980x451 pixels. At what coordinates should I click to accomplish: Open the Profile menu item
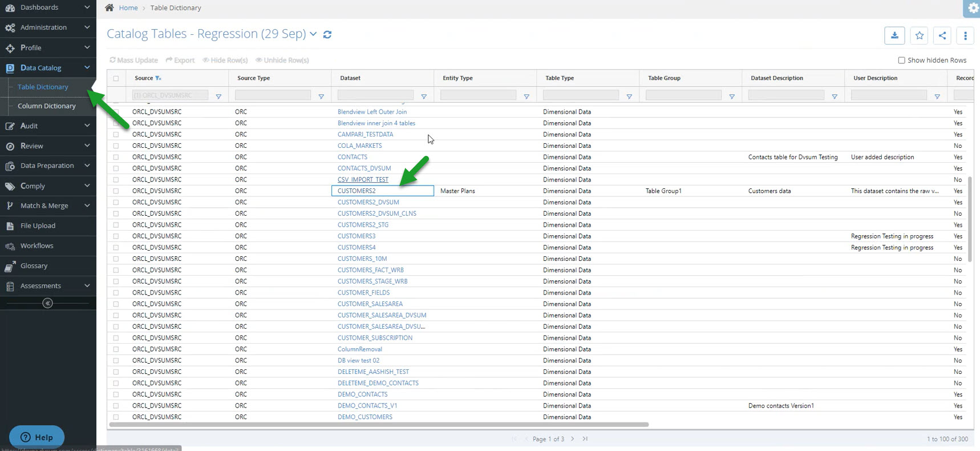click(48, 48)
